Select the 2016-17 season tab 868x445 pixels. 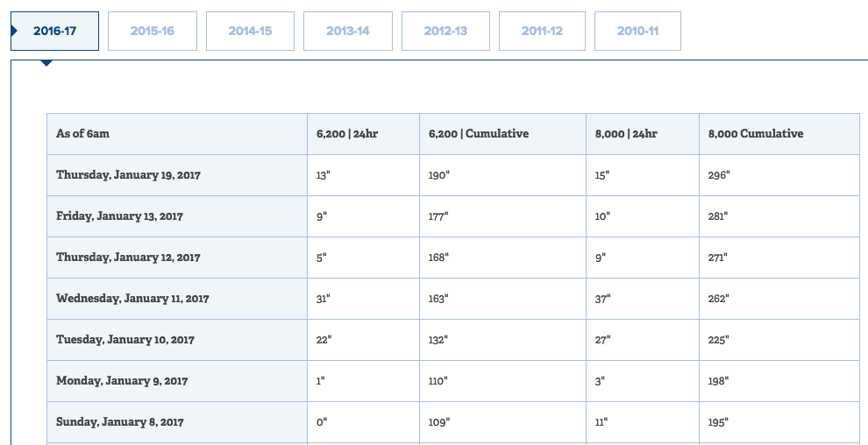point(55,31)
